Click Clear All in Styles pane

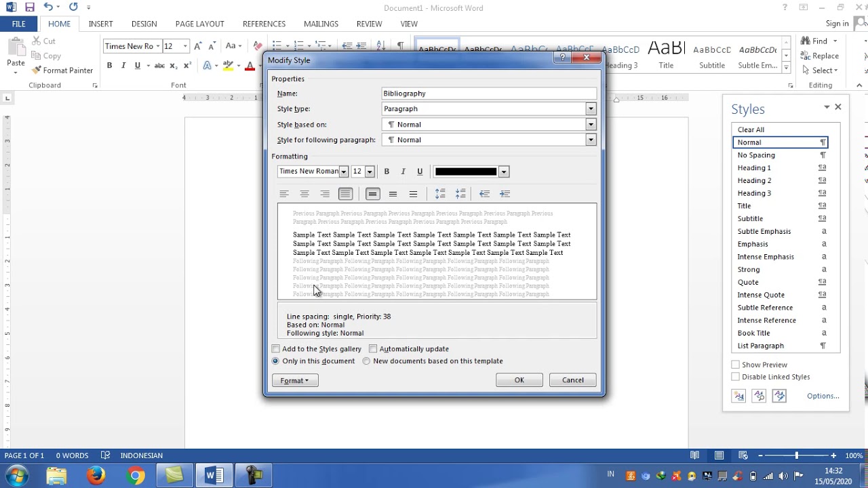point(751,129)
